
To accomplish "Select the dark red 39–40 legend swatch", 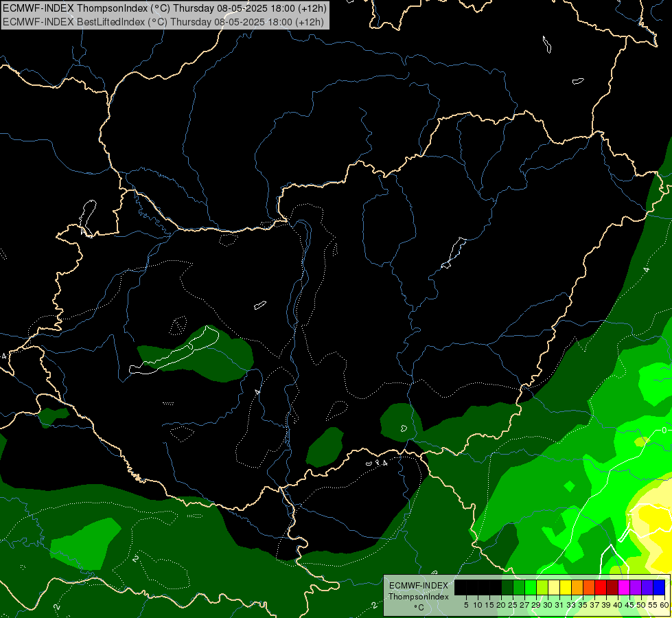I will (x=612, y=587).
